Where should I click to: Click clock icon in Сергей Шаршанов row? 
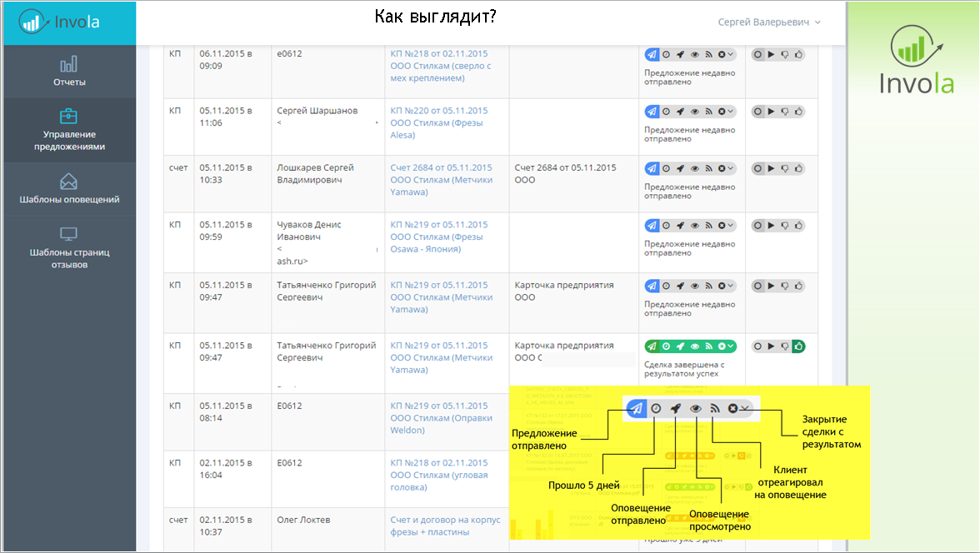[x=667, y=112]
